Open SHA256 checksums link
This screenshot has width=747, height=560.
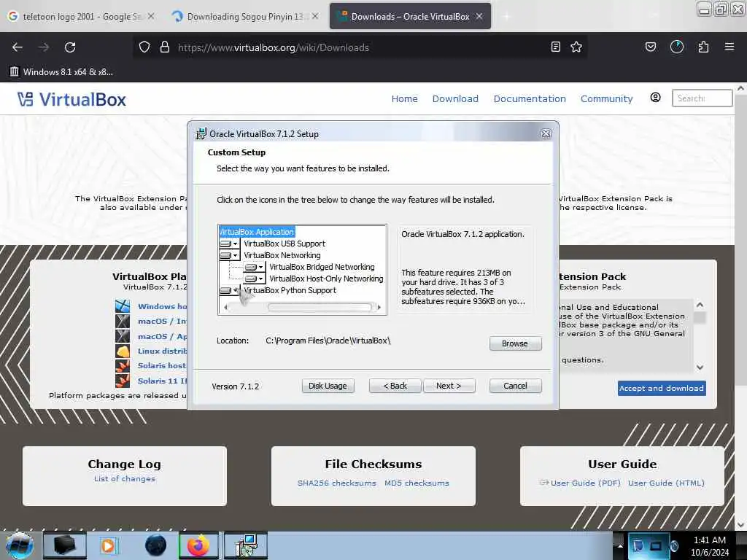click(337, 483)
